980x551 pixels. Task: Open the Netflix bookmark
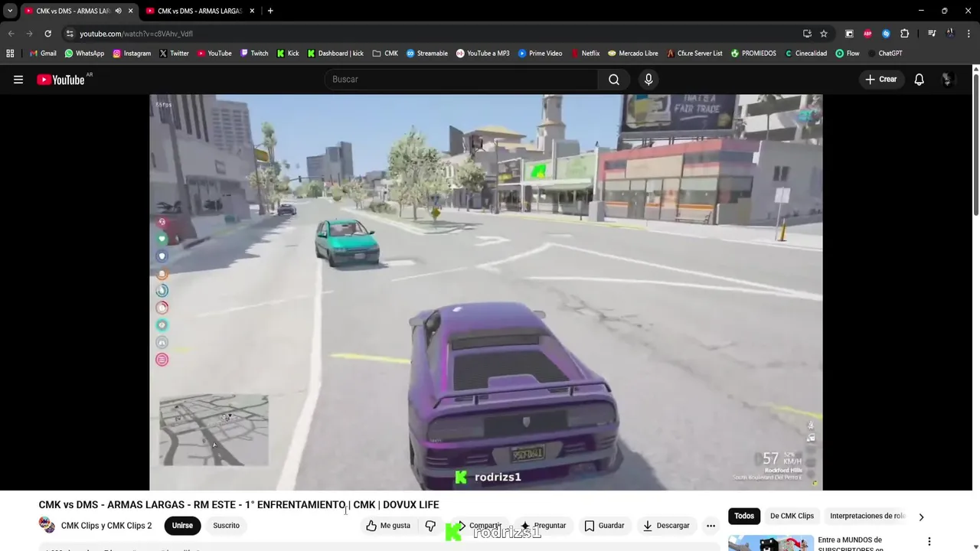[585, 54]
